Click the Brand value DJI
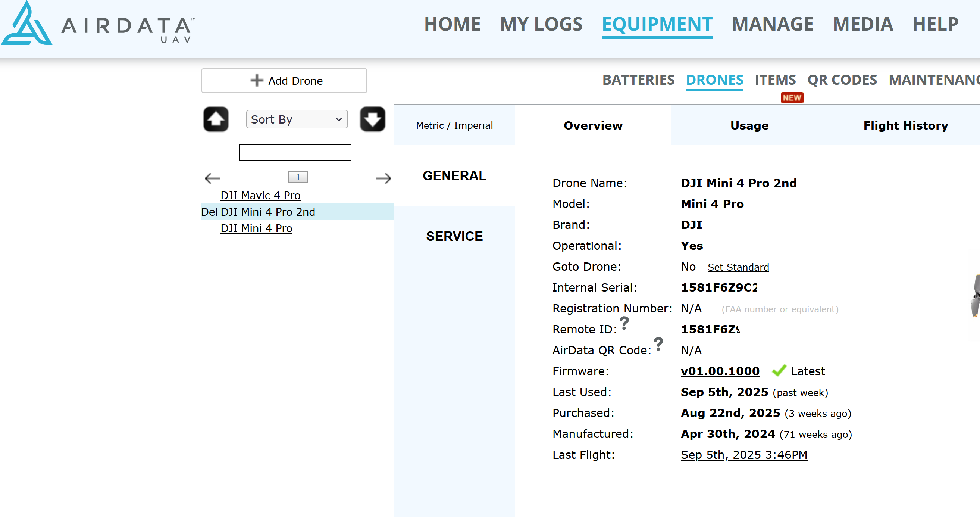980x517 pixels. pyautogui.click(x=691, y=225)
